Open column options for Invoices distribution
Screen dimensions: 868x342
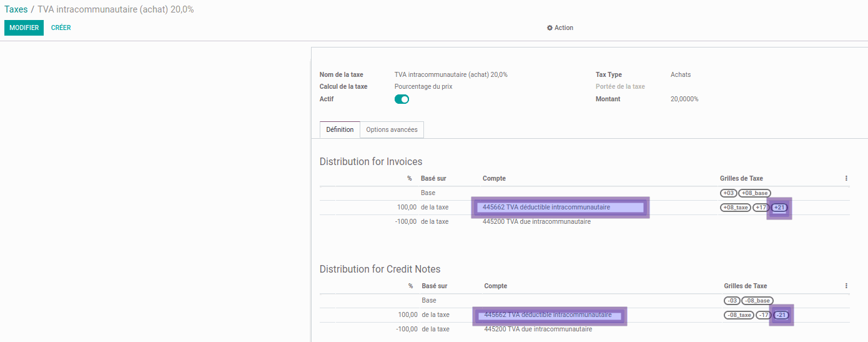pyautogui.click(x=846, y=179)
